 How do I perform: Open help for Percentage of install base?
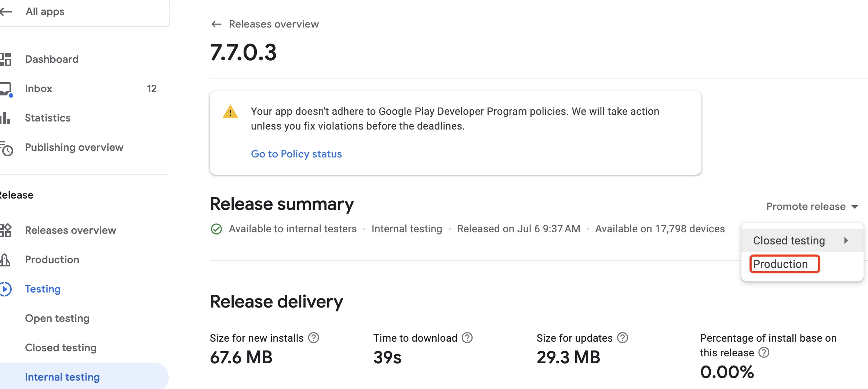tap(764, 352)
